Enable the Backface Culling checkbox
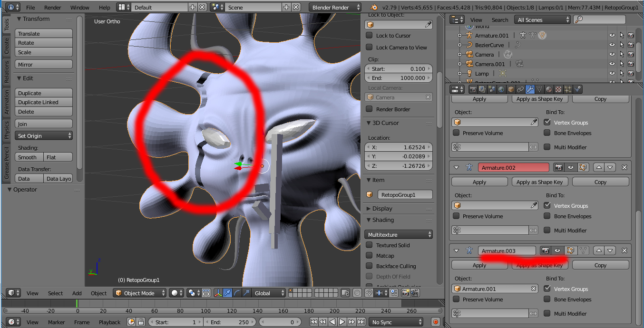This screenshot has width=644, height=328. (x=369, y=266)
